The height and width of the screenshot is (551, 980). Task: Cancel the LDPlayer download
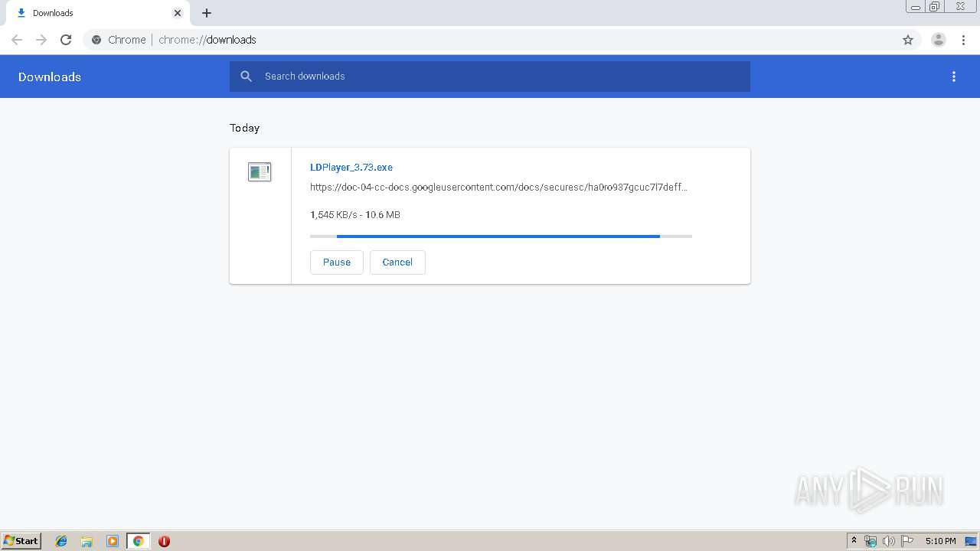point(397,262)
